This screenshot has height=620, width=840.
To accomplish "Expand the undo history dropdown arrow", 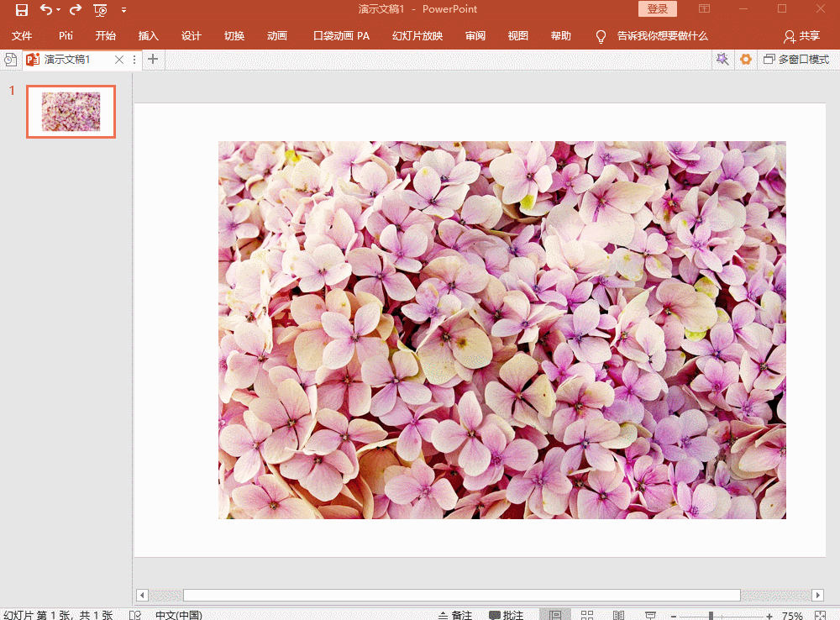I will pyautogui.click(x=59, y=10).
